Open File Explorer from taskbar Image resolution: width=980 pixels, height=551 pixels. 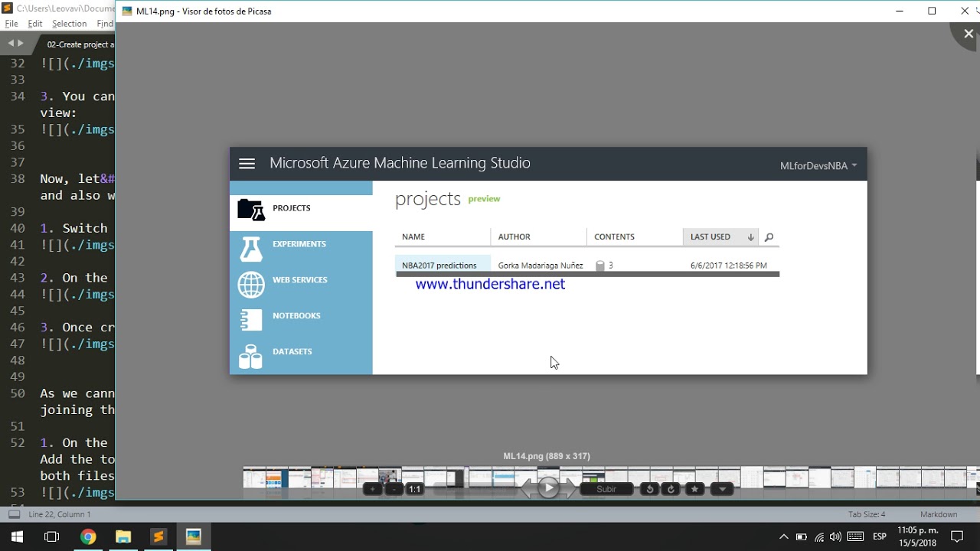pos(123,536)
